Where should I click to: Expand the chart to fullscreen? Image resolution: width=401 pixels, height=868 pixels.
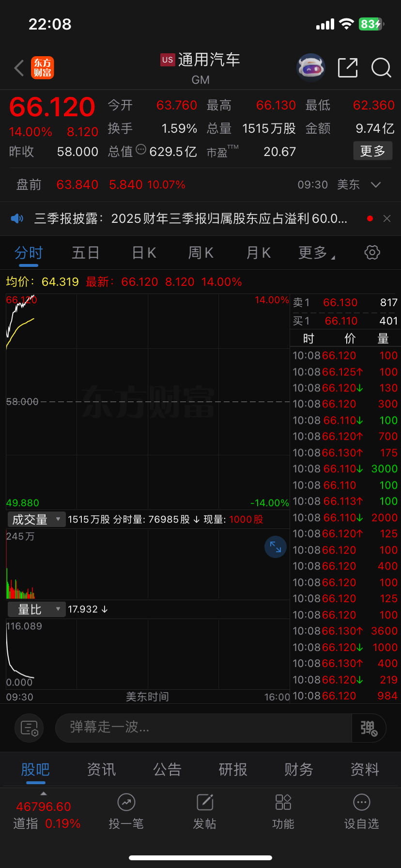(276, 547)
